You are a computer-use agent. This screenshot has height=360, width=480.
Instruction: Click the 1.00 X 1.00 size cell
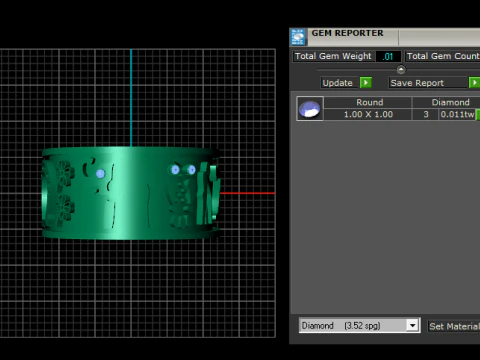click(368, 114)
